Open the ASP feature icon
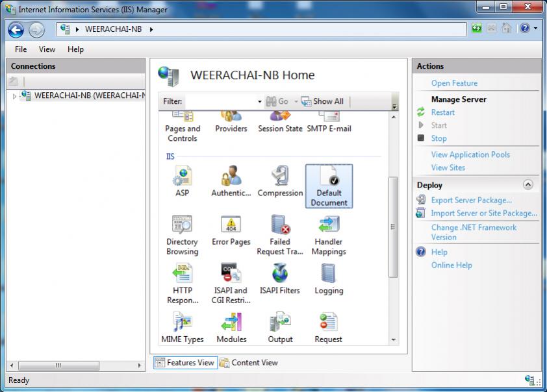 [x=182, y=182]
